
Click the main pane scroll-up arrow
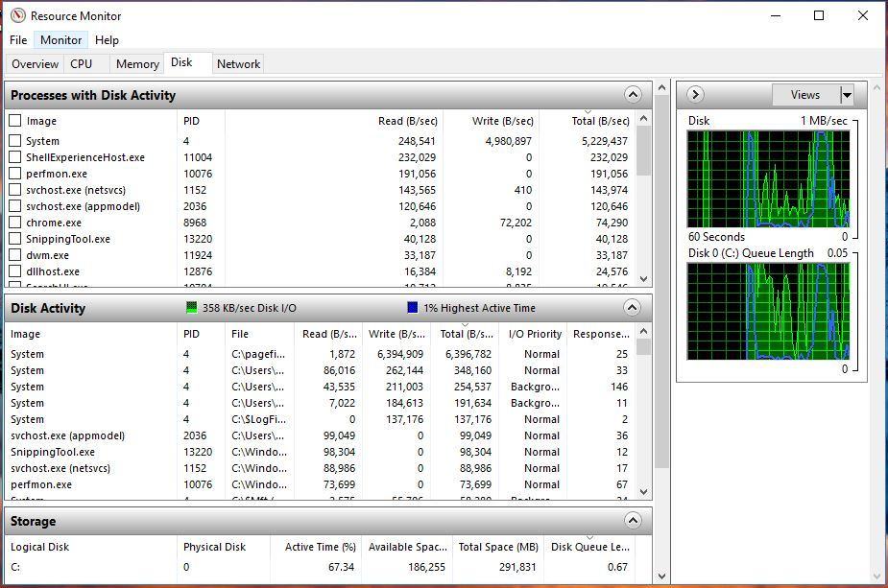click(662, 87)
